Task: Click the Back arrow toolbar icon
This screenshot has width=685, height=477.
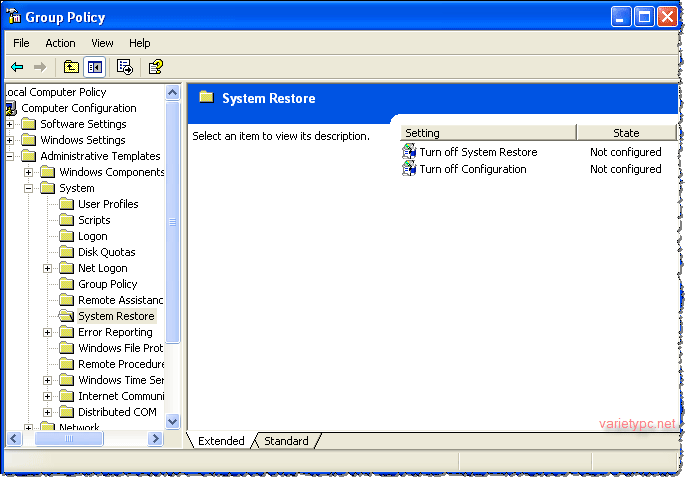Action: point(17,67)
